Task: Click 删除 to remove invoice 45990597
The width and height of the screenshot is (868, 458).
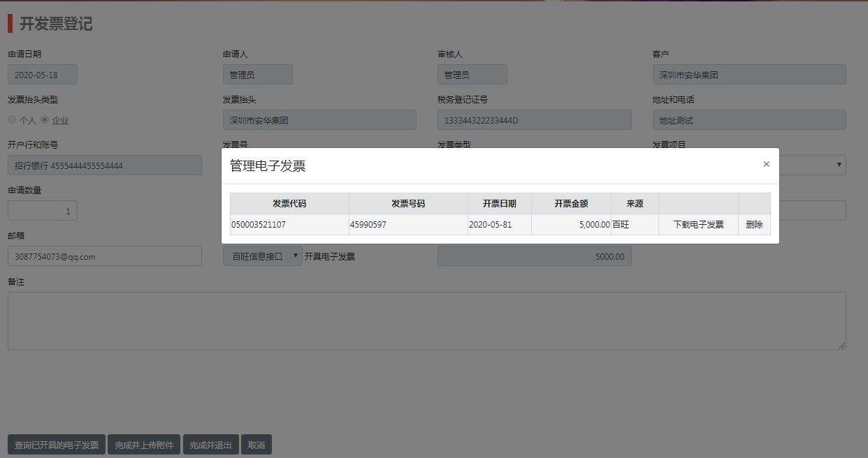Action: coord(754,225)
